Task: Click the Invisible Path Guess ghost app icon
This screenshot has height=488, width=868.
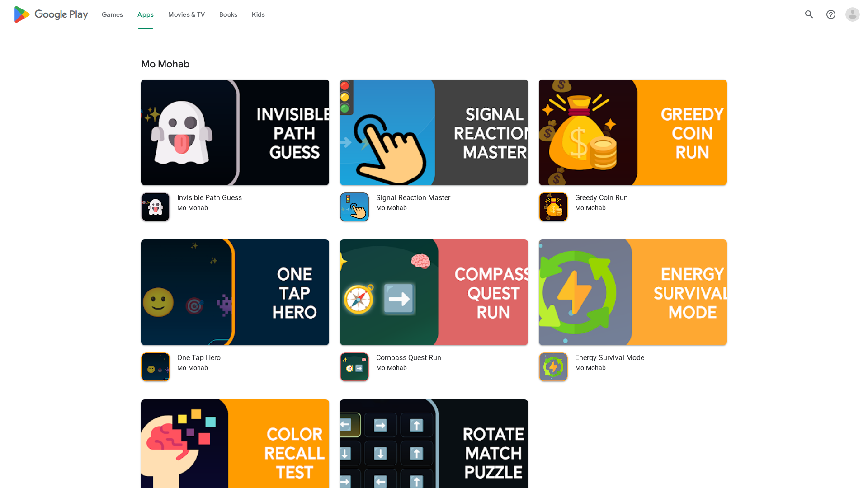Action: [x=156, y=207]
